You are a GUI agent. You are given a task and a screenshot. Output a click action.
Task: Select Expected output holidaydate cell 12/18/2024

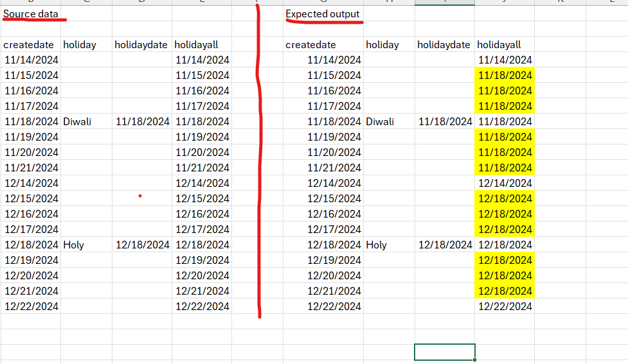(445, 245)
